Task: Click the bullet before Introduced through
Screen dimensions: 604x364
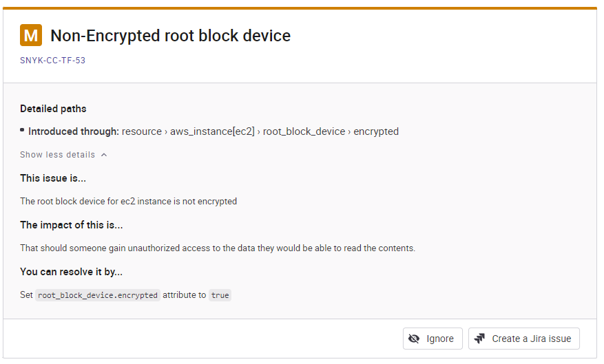Action: pyautogui.click(x=22, y=130)
